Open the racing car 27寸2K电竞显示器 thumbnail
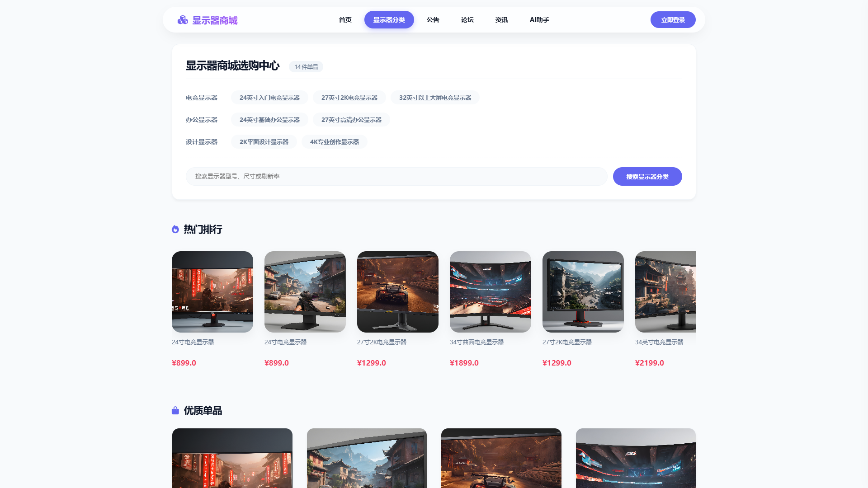 [x=398, y=292]
